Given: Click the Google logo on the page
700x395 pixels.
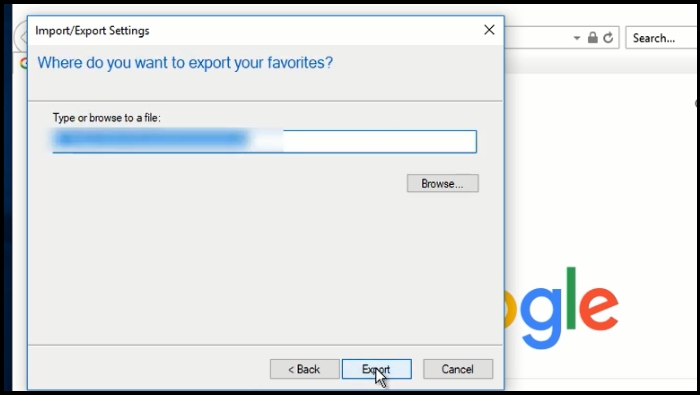Looking at the screenshot, I should (x=562, y=308).
